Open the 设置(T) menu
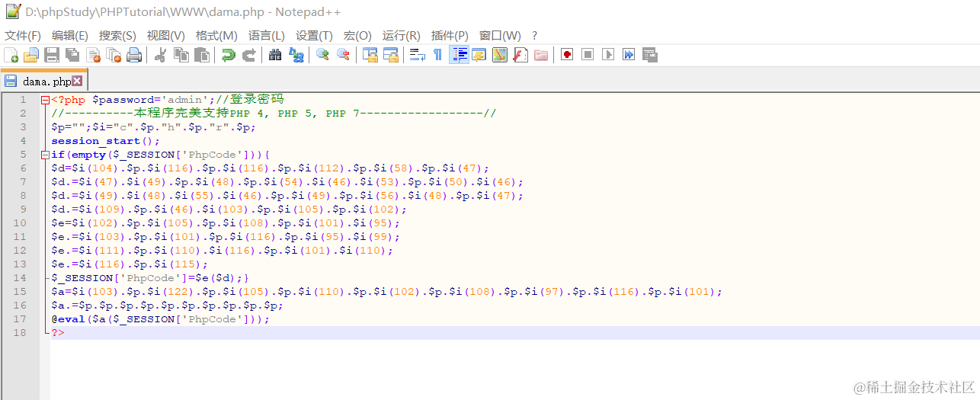The image size is (980, 400). pos(314,36)
